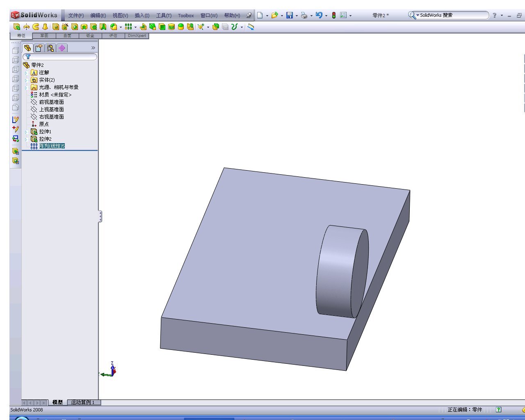Click the SolidWorks 搜索 search box
This screenshot has width=525, height=420.
tap(448, 15)
